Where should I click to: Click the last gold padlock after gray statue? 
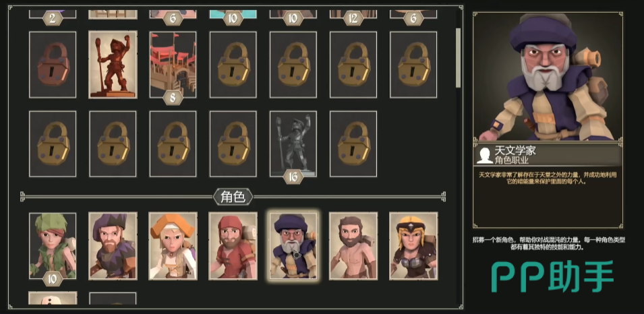coord(353,144)
